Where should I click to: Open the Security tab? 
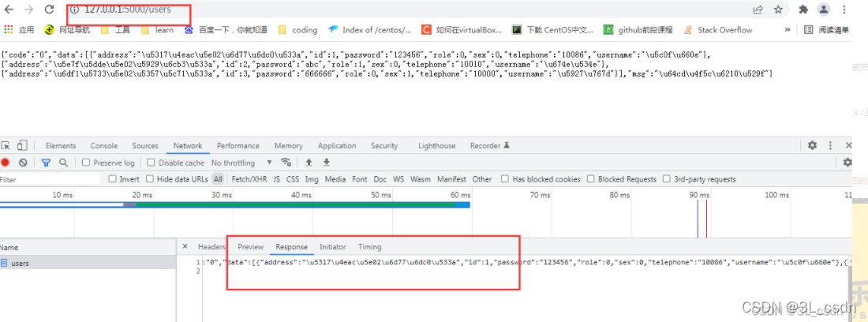384,145
